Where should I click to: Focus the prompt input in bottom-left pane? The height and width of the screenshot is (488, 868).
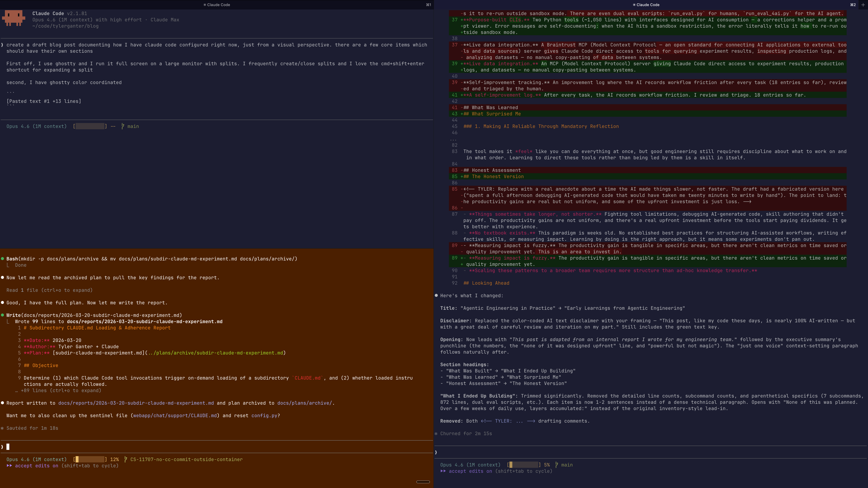[216, 447]
